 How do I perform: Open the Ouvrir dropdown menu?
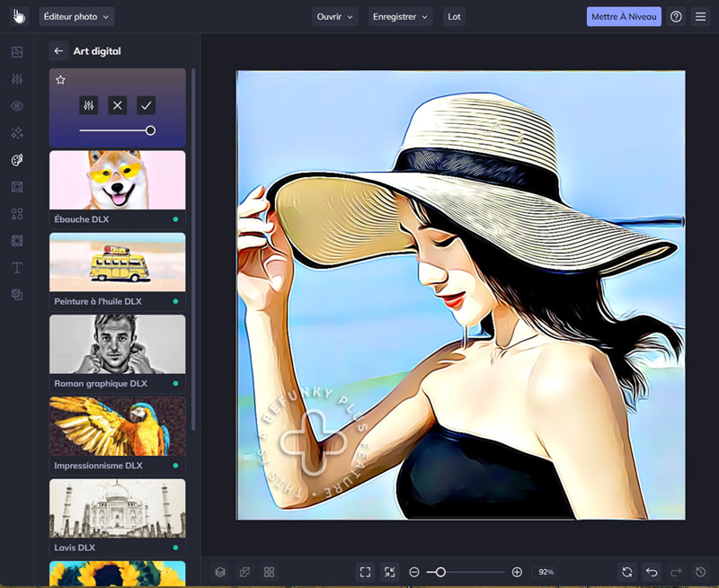[335, 16]
